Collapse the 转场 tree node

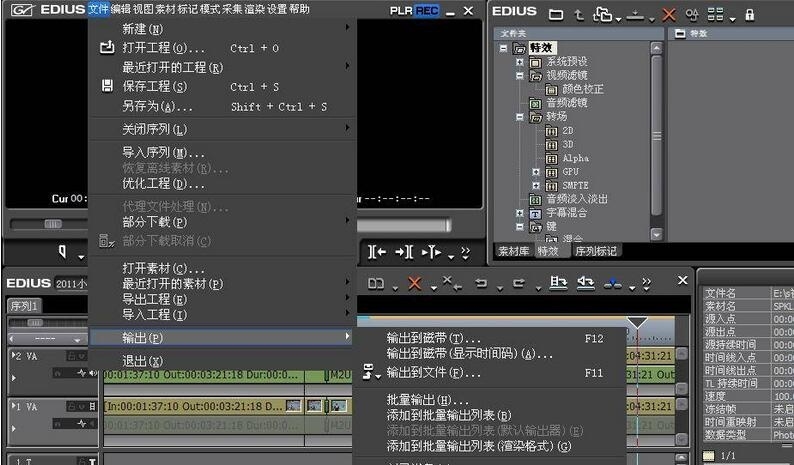[520, 117]
